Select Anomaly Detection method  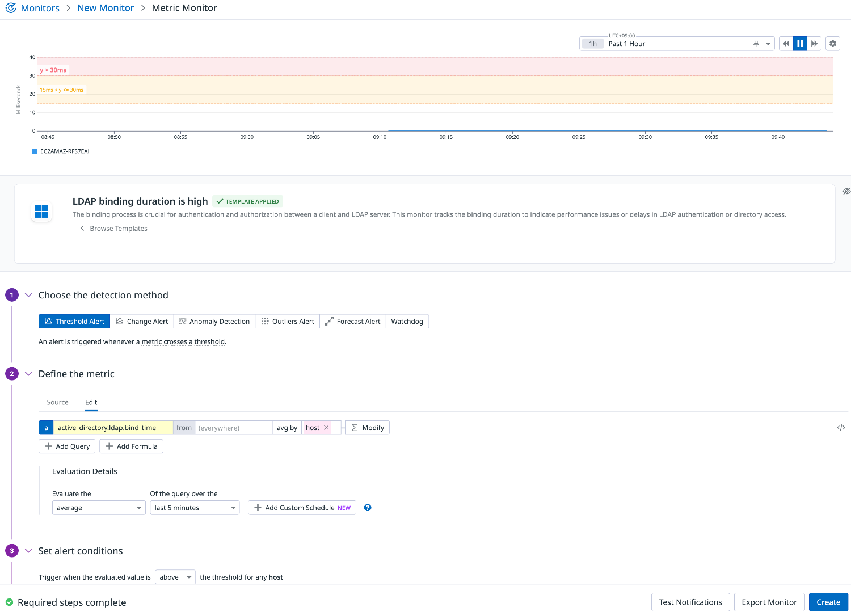point(214,322)
